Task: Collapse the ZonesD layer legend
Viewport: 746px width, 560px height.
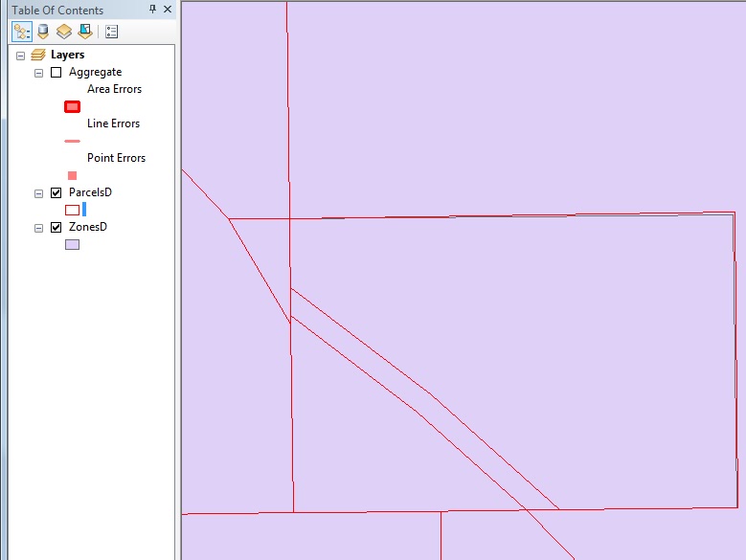Action: 38,228
